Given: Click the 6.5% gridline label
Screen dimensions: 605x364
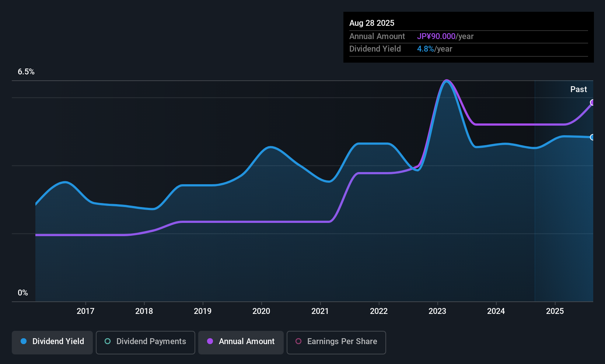Looking at the screenshot, I should (x=26, y=72).
